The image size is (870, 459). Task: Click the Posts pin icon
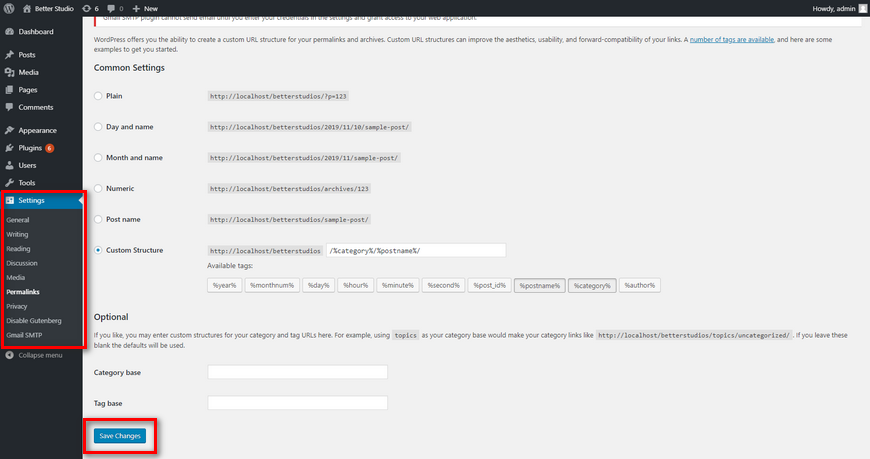9,54
